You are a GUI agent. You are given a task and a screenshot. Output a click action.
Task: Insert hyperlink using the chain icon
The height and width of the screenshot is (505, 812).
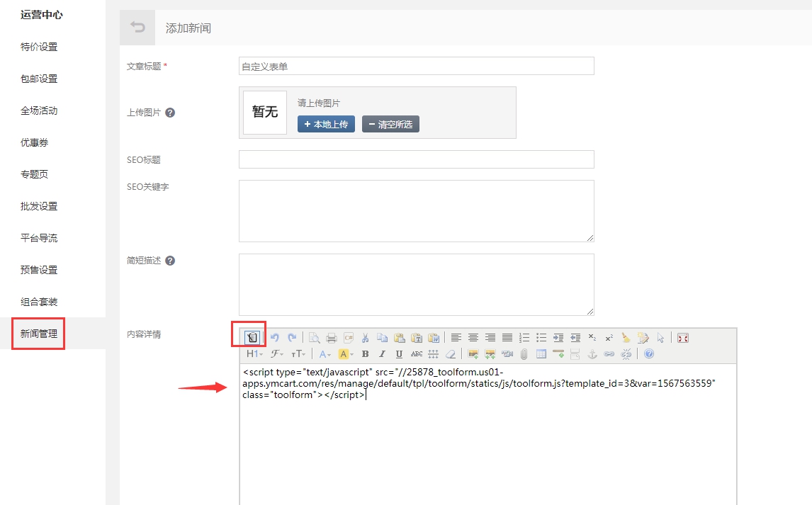point(609,354)
